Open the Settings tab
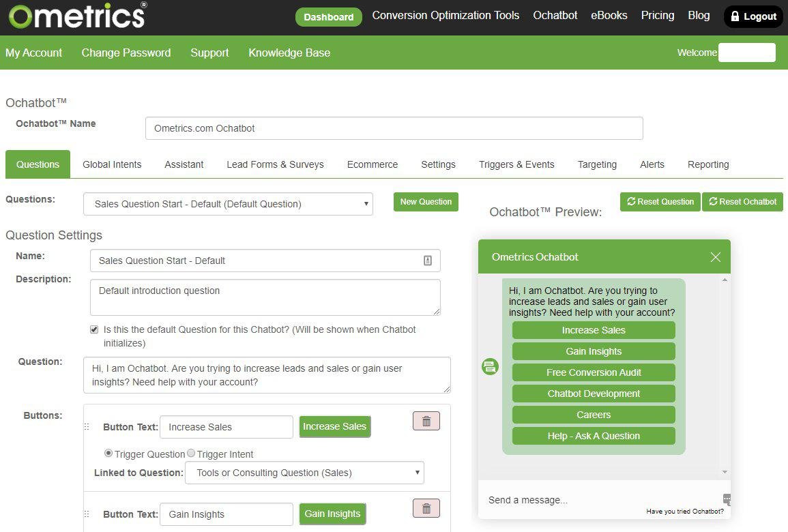Viewport: 788px width, 532px height. (438, 164)
